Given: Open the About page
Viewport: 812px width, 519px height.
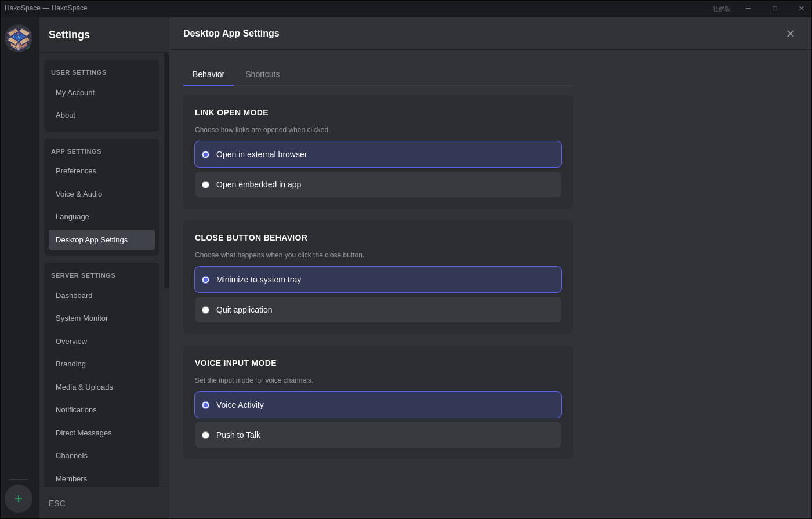Looking at the screenshot, I should (65, 115).
